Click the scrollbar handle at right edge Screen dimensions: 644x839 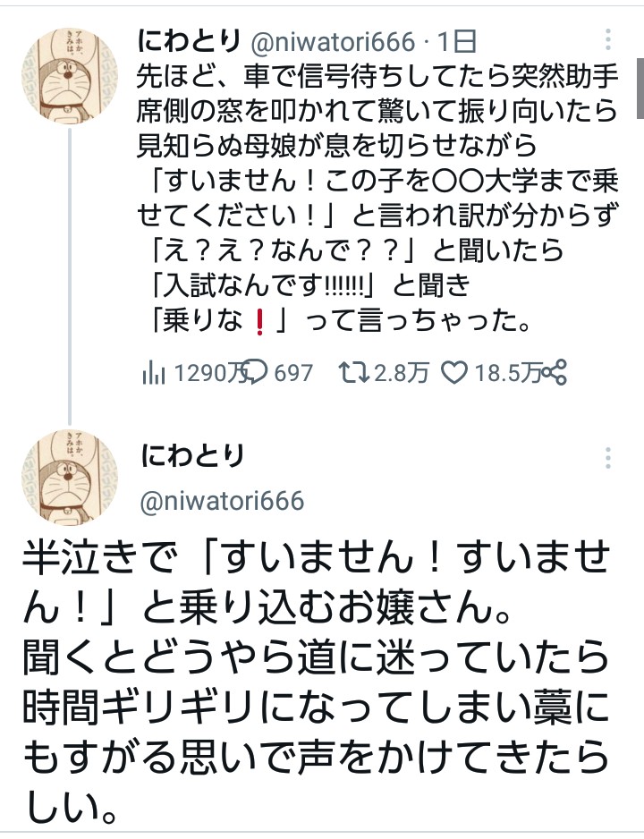click(x=640, y=88)
